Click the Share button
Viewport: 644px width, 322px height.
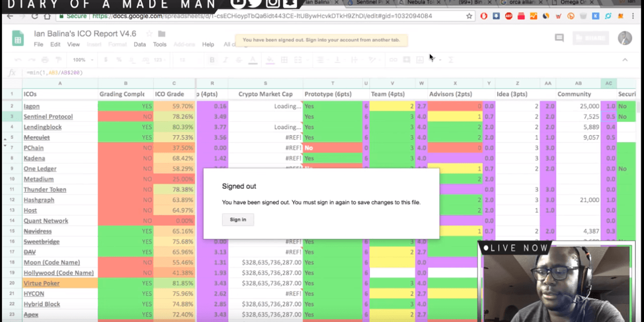click(590, 38)
